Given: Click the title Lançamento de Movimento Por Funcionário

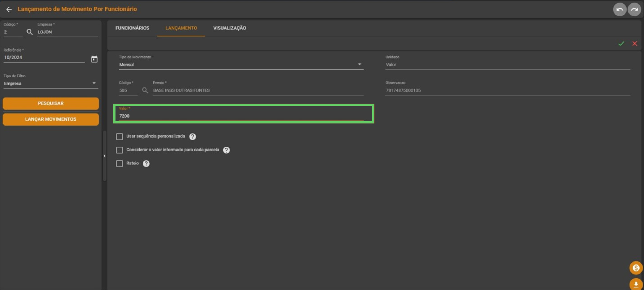Looking at the screenshot, I should click(77, 9).
